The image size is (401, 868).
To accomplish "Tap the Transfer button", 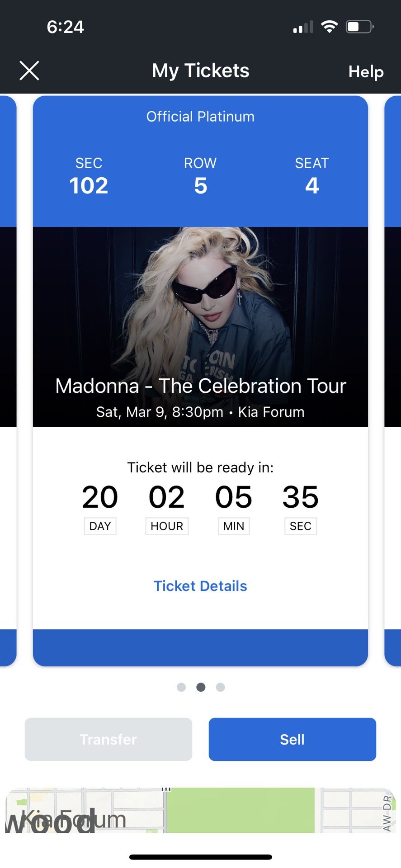I will (x=108, y=739).
